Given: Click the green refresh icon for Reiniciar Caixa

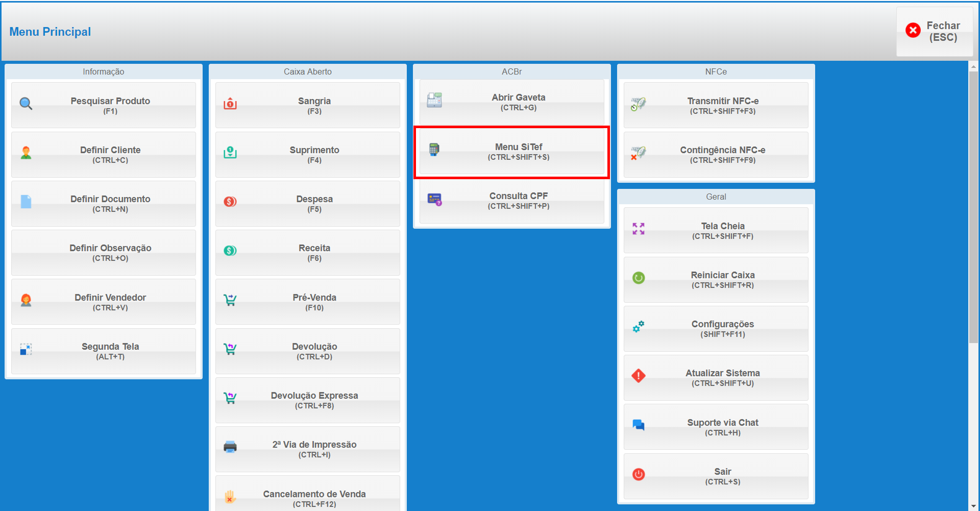Looking at the screenshot, I should click(639, 278).
